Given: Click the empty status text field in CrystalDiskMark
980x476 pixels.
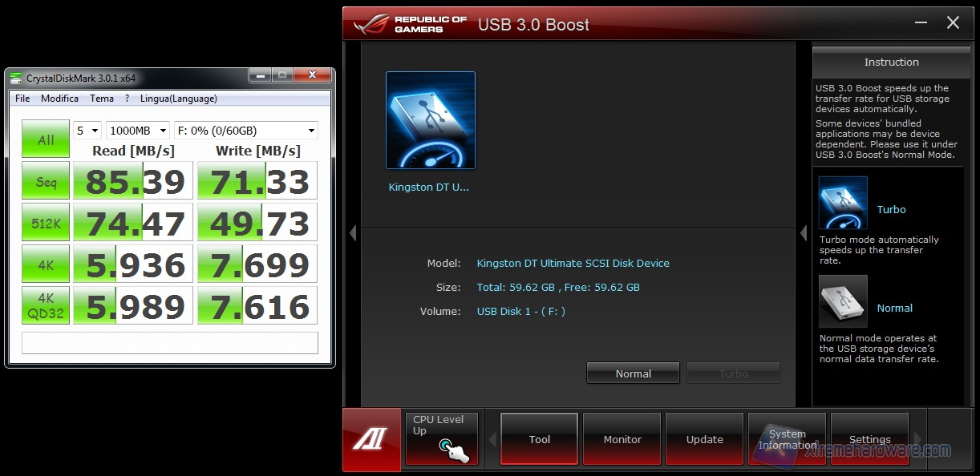Looking at the screenshot, I should [169, 343].
